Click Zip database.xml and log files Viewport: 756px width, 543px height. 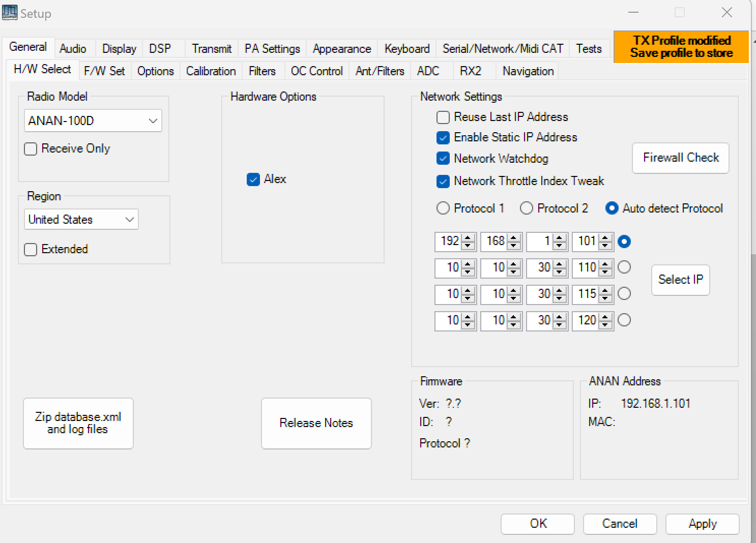click(78, 424)
